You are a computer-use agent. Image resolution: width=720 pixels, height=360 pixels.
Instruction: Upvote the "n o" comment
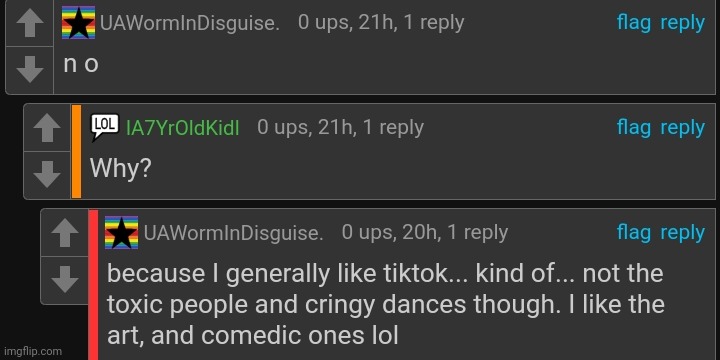pos(30,25)
